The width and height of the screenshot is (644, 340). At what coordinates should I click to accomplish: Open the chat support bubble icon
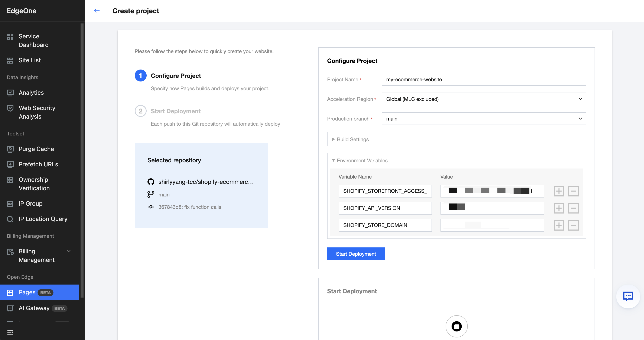[628, 296]
